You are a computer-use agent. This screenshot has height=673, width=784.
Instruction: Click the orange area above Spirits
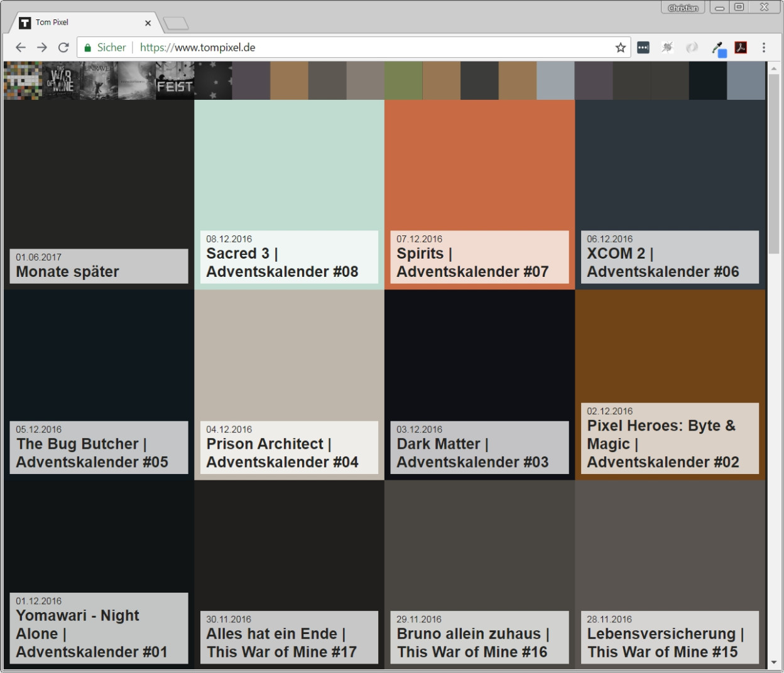click(x=479, y=164)
